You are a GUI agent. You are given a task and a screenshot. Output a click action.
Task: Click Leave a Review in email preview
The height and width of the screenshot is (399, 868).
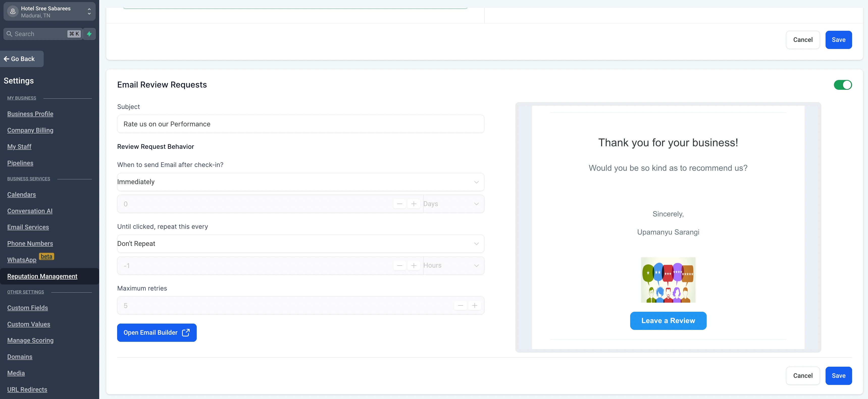point(668,321)
